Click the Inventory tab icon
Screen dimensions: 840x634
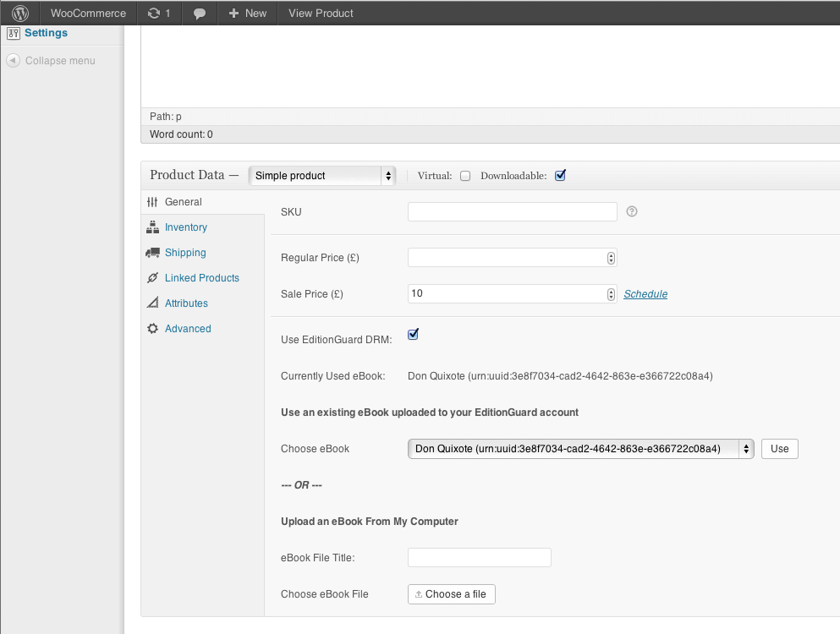coord(152,227)
